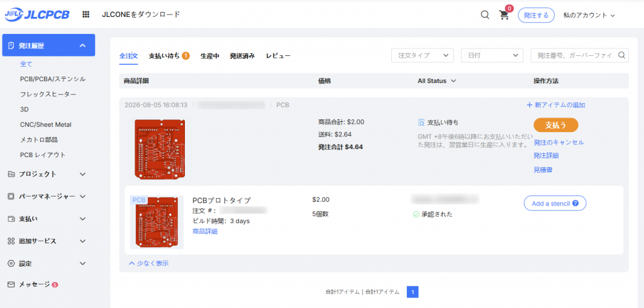Open the 注文タイプ dropdown
The image size is (644, 308).
[x=423, y=55]
